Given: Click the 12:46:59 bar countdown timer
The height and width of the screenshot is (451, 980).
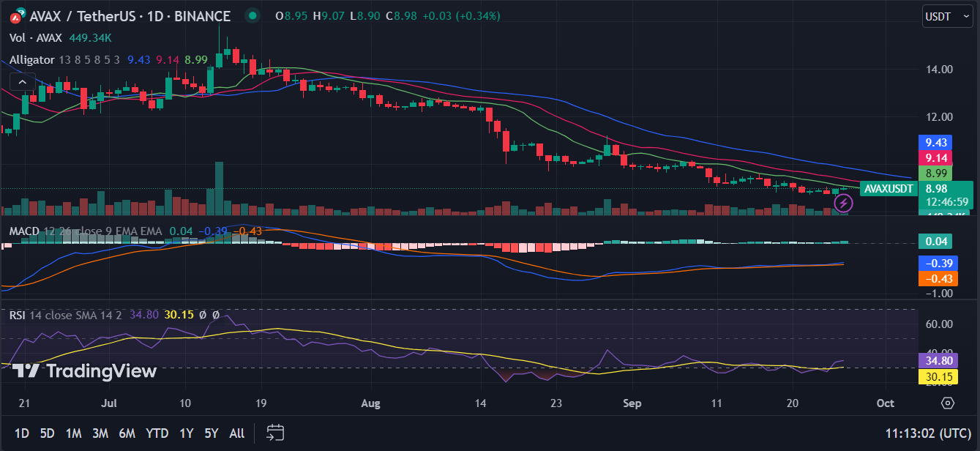Looking at the screenshot, I should pyautogui.click(x=947, y=202).
